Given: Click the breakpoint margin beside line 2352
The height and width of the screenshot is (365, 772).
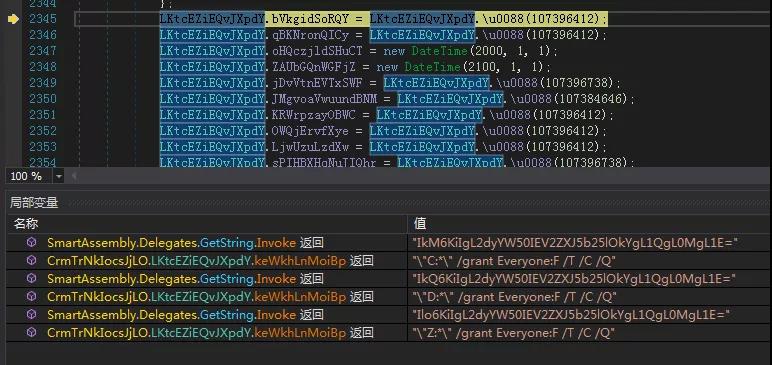Looking at the screenshot, I should pyautogui.click(x=13, y=131).
